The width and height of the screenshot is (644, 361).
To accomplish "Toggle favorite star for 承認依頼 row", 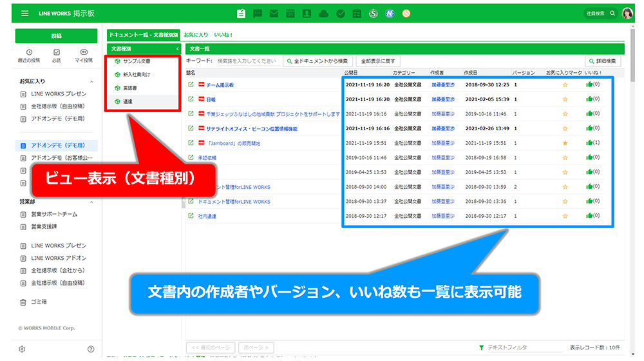I will (x=565, y=158).
